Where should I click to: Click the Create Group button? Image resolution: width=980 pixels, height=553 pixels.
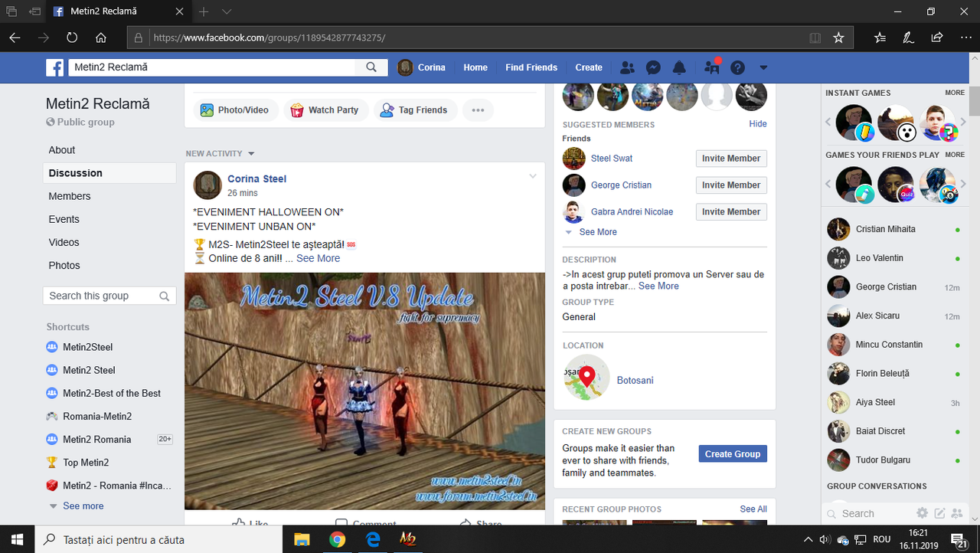pyautogui.click(x=733, y=454)
